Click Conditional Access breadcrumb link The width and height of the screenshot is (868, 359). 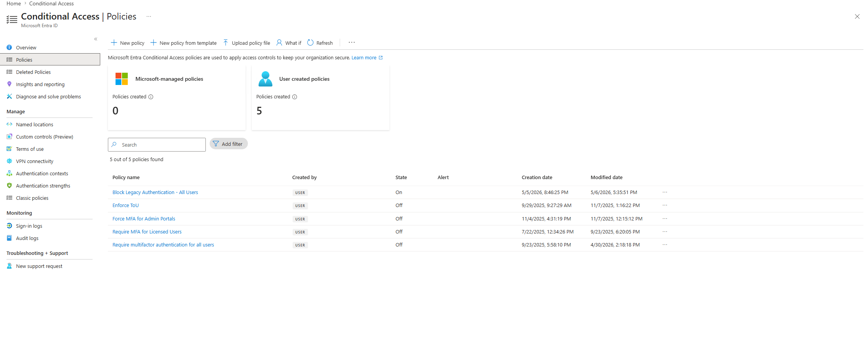click(x=51, y=3)
